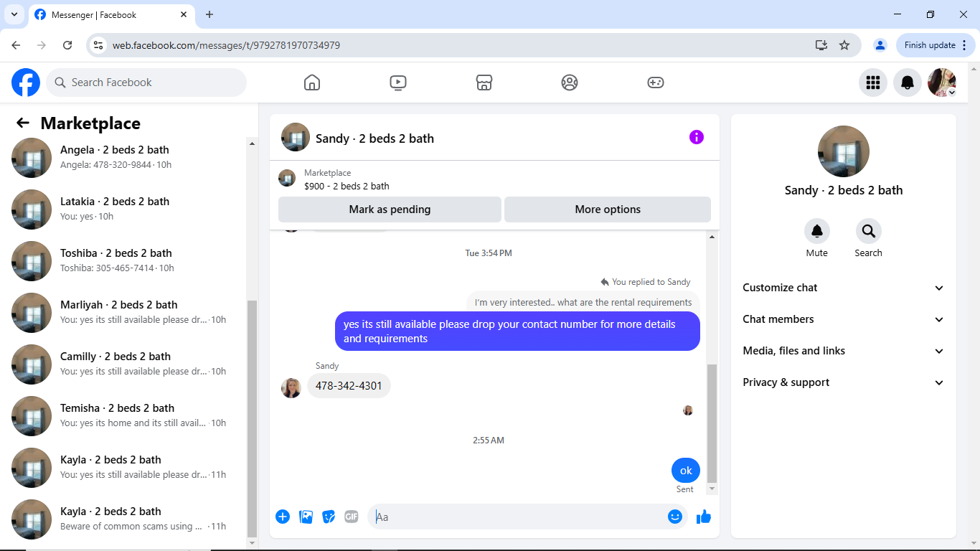
Task: Reload the page with browser refresh icon
Action: 67,45
